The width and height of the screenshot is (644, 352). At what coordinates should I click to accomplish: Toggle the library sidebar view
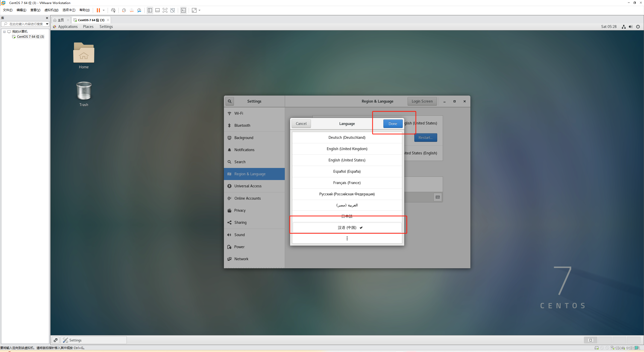click(x=150, y=10)
